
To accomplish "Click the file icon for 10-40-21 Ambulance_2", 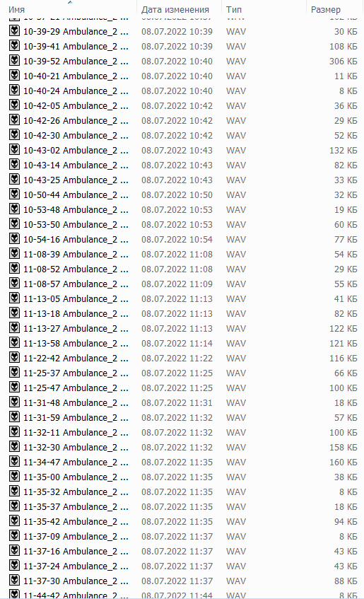I will click(x=15, y=76).
